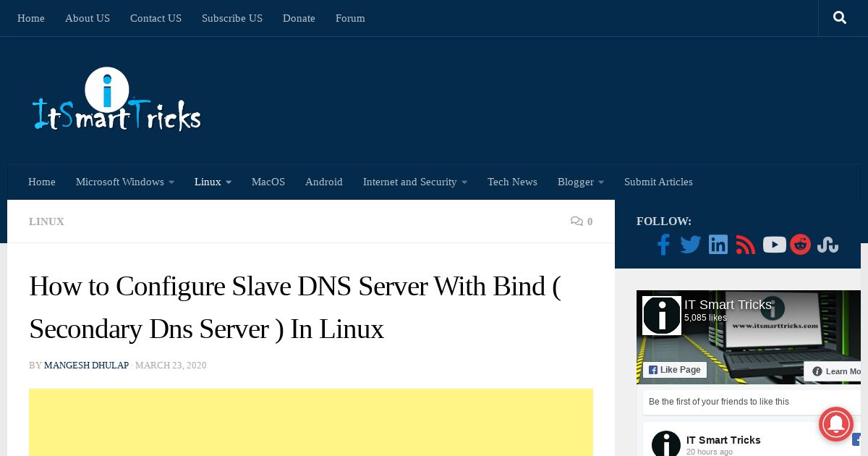Click the yellow ad banner area
The height and width of the screenshot is (456, 868).
tap(311, 422)
